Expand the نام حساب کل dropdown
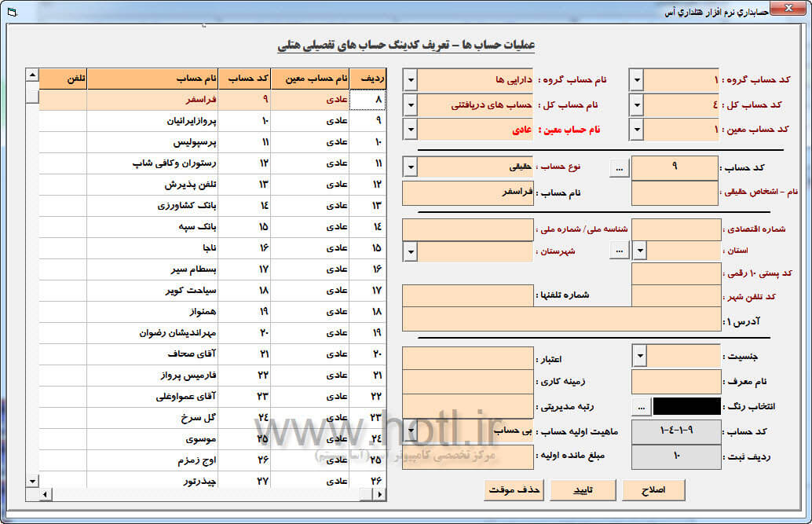Image resolution: width=812 pixels, height=524 pixels. 410,105
